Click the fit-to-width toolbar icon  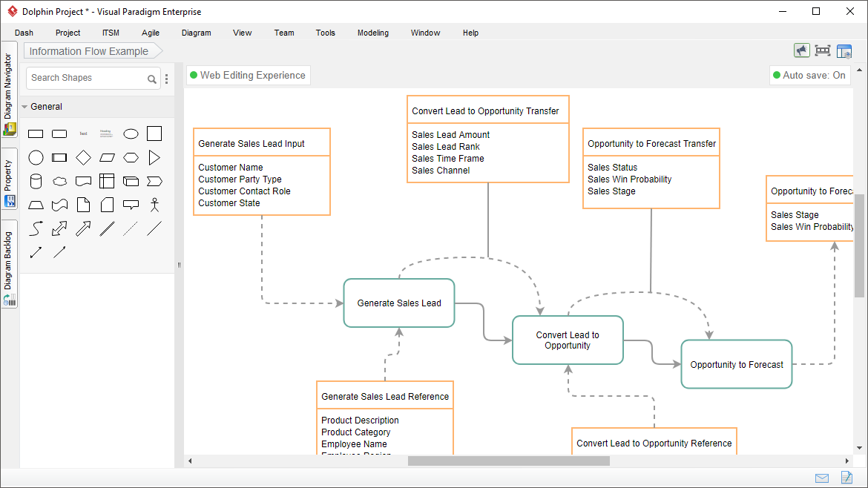pyautogui.click(x=823, y=51)
